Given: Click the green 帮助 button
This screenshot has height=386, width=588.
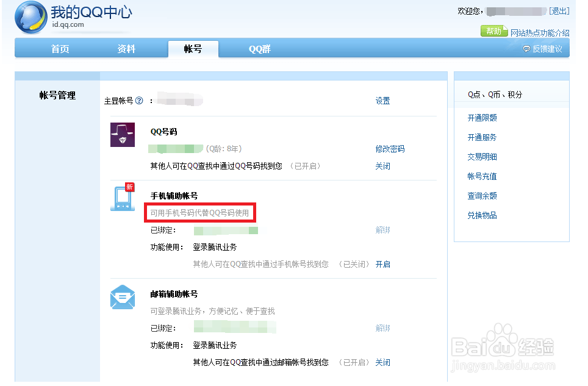Looking at the screenshot, I should point(494,31).
